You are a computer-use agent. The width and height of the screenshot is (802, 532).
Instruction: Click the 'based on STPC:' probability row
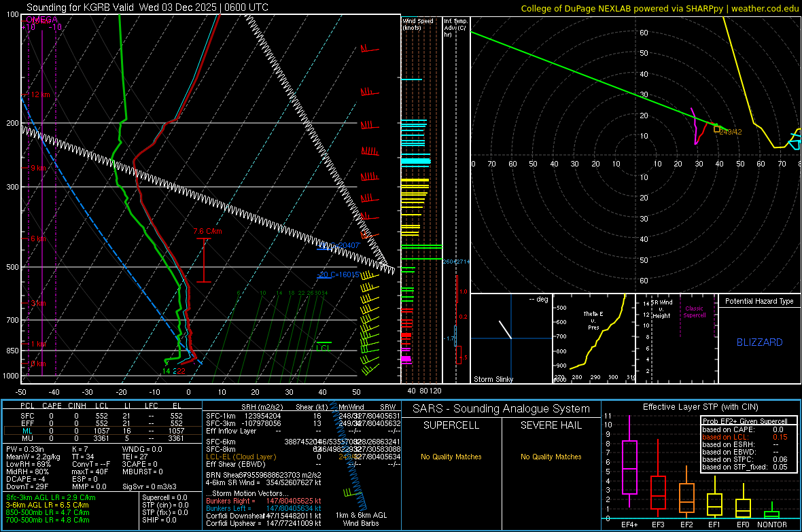pyautogui.click(x=745, y=459)
